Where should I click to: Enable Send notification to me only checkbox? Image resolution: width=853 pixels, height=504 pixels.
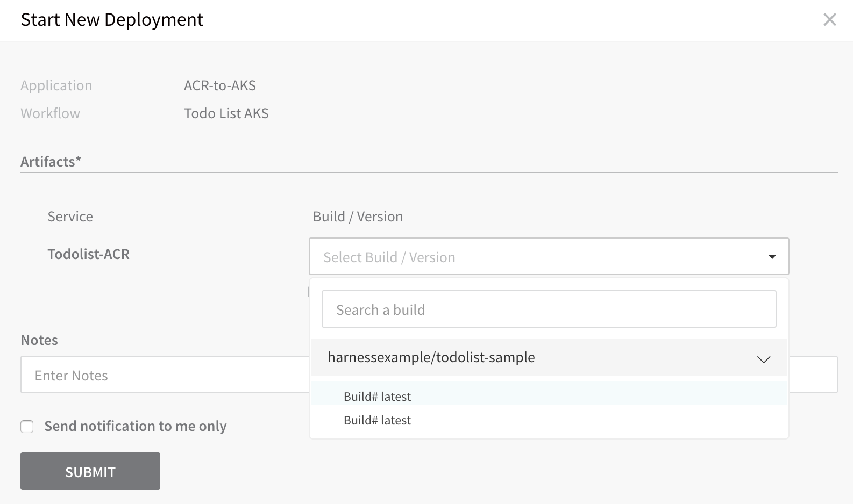pyautogui.click(x=27, y=427)
